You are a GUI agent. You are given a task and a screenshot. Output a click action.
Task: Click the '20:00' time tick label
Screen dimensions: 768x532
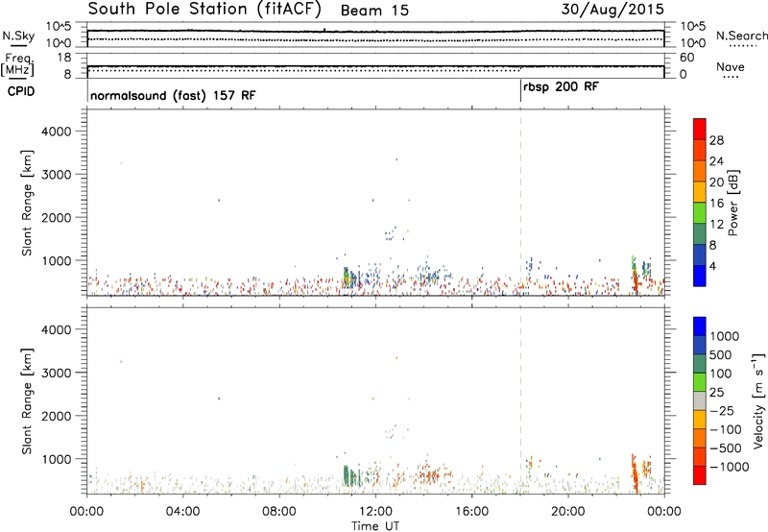point(568,512)
